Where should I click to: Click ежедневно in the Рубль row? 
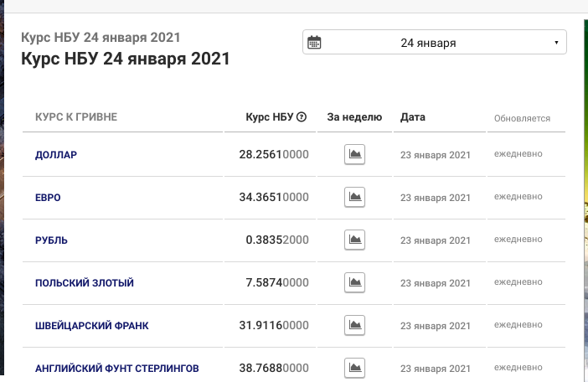(518, 240)
